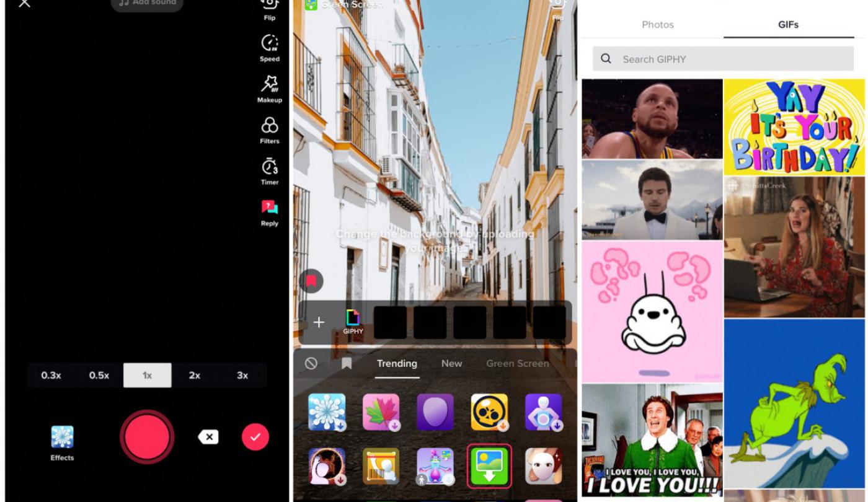Switch to the Green Screen effects tab
Viewport: 868px width, 502px height.
[x=518, y=364]
